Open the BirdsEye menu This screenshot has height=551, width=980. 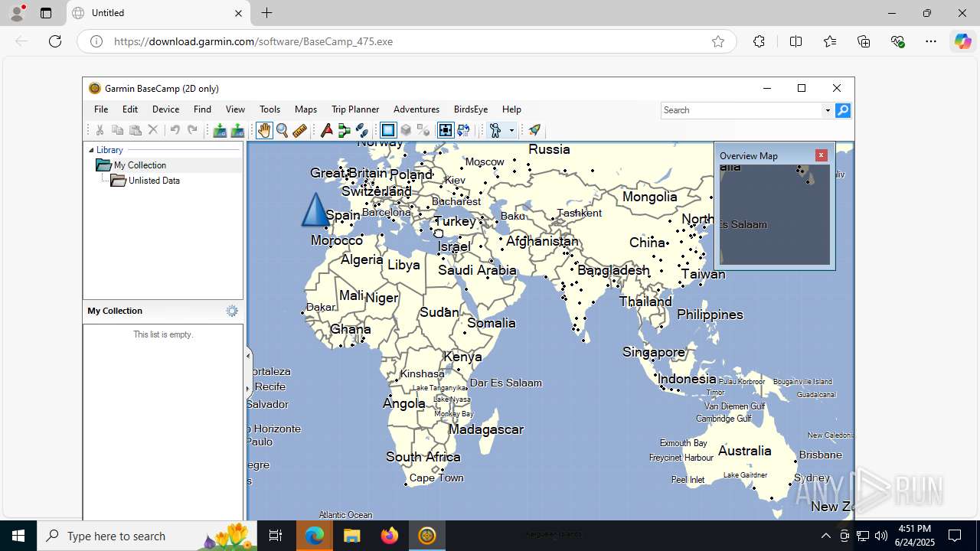(471, 109)
